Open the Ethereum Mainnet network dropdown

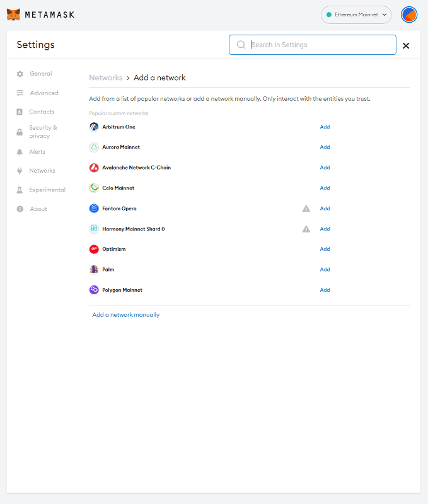pos(356,14)
